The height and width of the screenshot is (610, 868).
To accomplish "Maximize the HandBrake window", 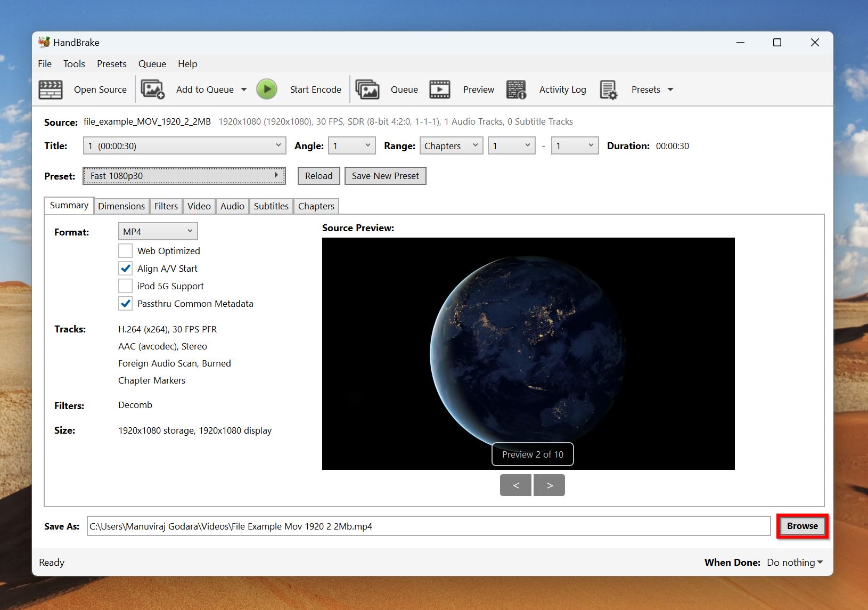I will [x=777, y=42].
